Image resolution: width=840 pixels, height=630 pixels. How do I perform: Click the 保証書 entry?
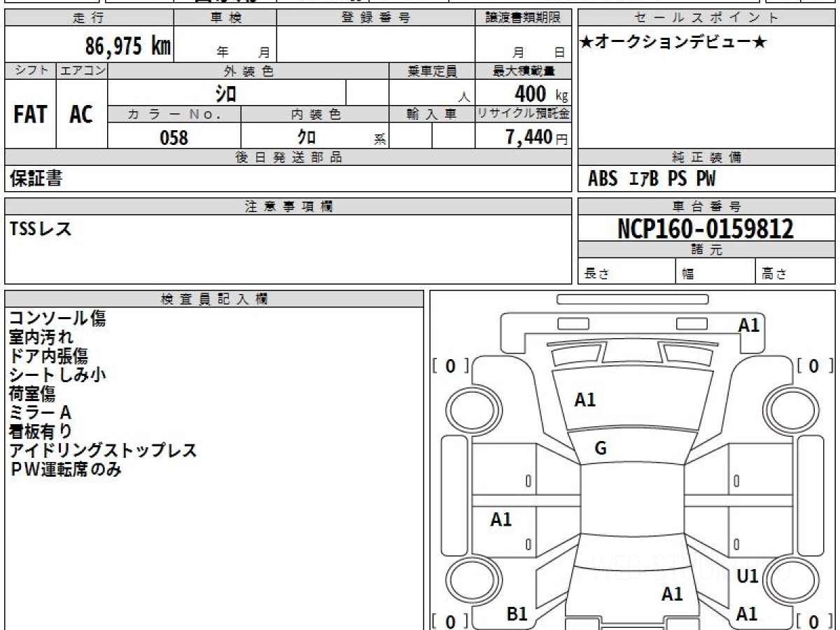(x=36, y=178)
